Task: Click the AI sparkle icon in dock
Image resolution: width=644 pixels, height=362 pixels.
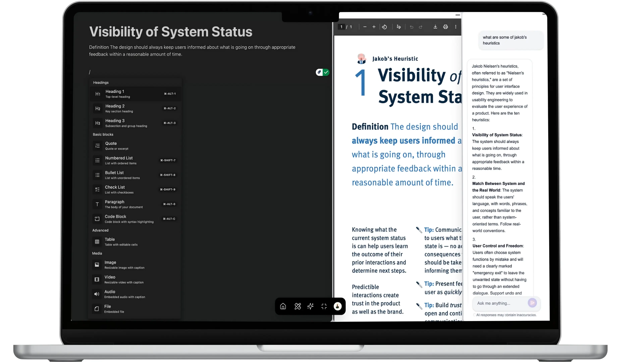Action: [310, 306]
